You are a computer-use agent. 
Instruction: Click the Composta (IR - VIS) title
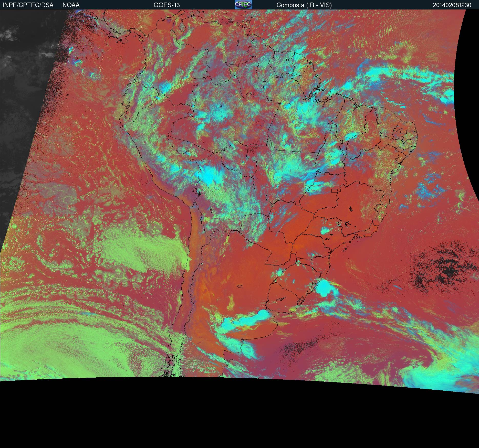point(304,5)
